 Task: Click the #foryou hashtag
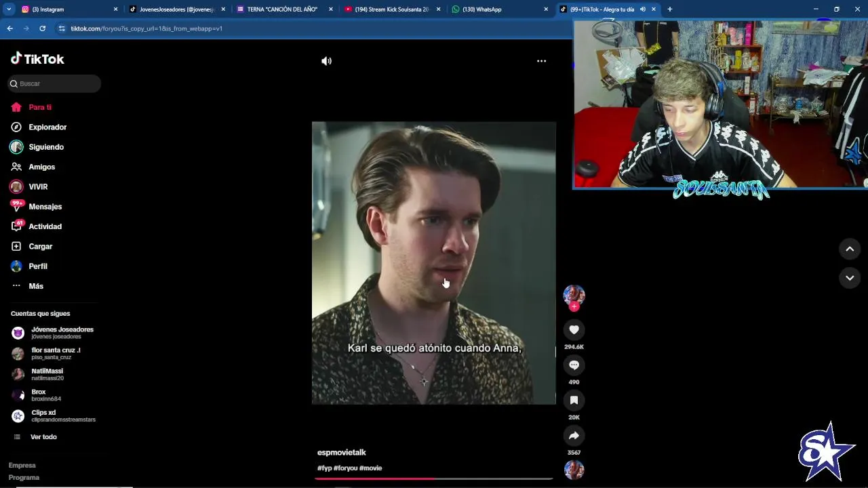pos(345,468)
